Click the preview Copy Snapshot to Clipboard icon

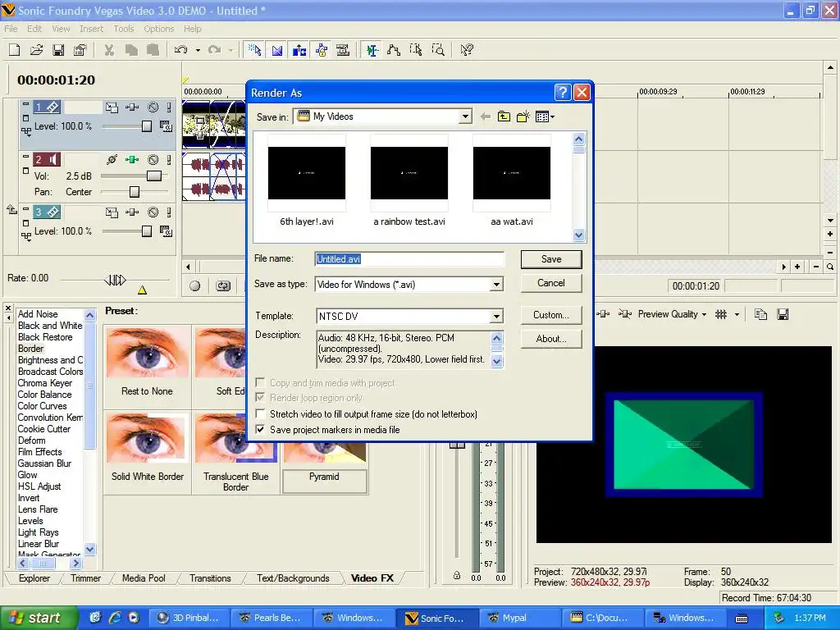pos(760,314)
